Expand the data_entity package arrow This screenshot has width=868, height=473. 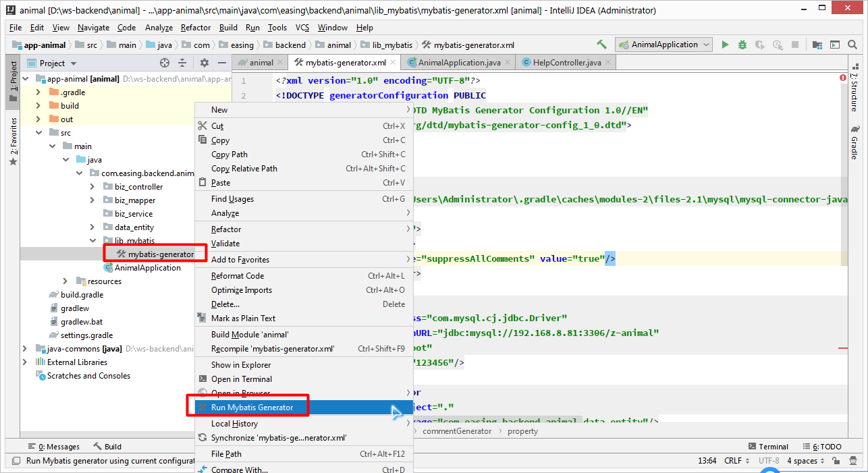pyautogui.click(x=92, y=227)
